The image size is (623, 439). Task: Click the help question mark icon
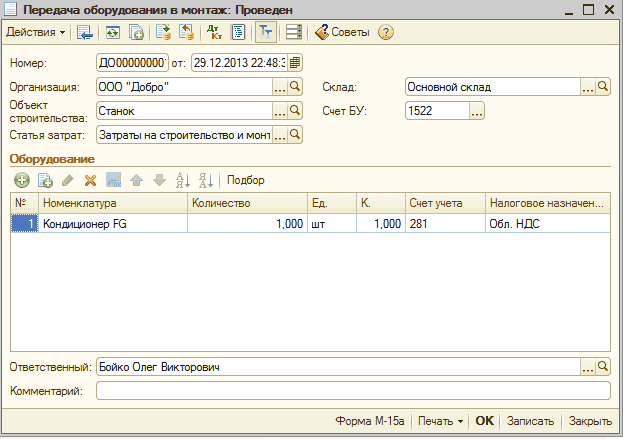(x=386, y=32)
